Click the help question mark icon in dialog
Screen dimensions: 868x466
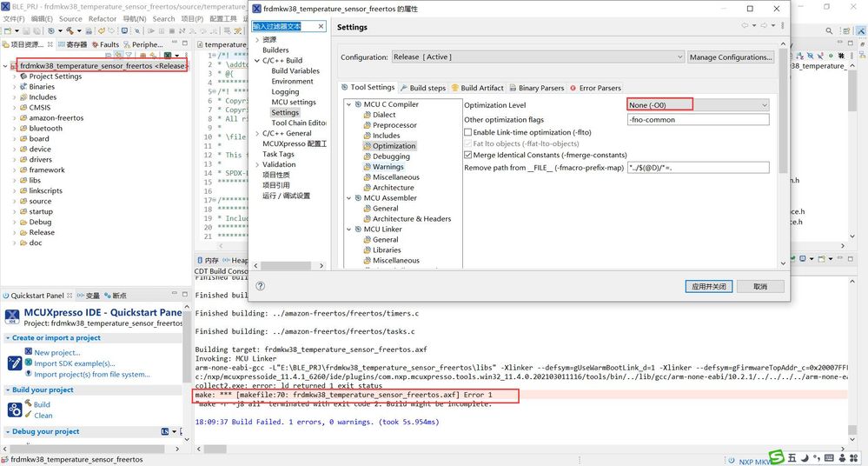click(260, 286)
